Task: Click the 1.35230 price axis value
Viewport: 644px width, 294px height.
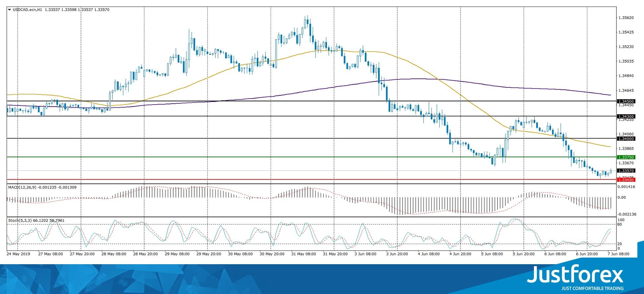Action: 626,47
